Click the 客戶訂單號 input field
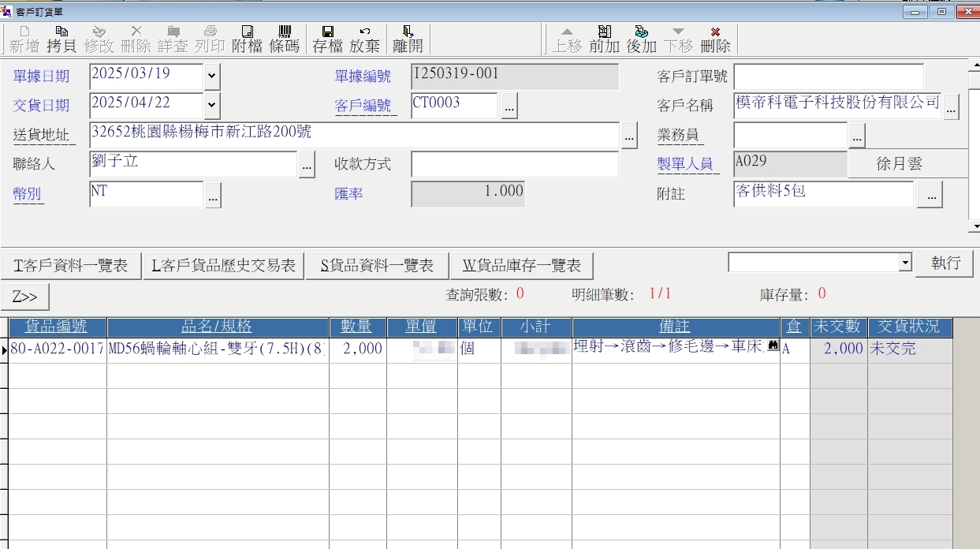Viewport: 980px width, 549px height. tap(828, 77)
